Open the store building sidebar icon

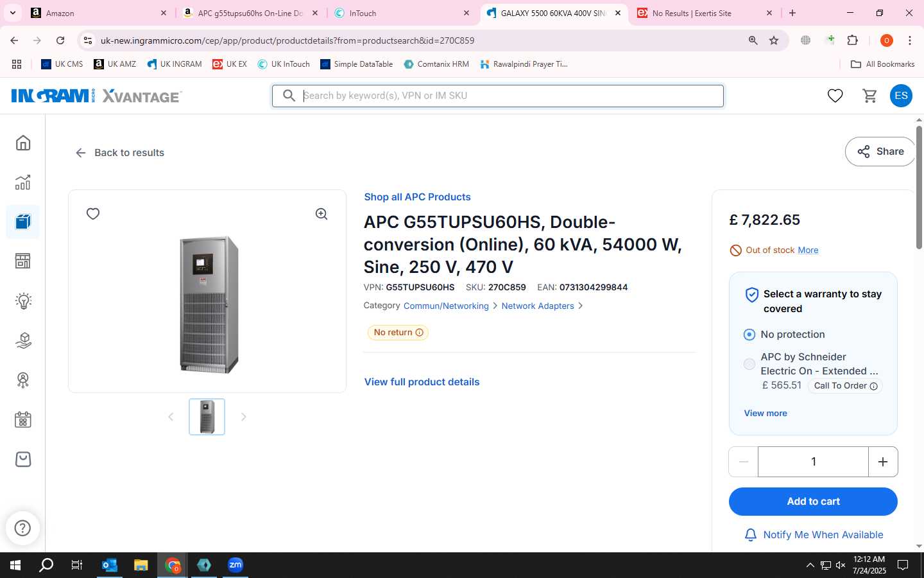(23, 261)
